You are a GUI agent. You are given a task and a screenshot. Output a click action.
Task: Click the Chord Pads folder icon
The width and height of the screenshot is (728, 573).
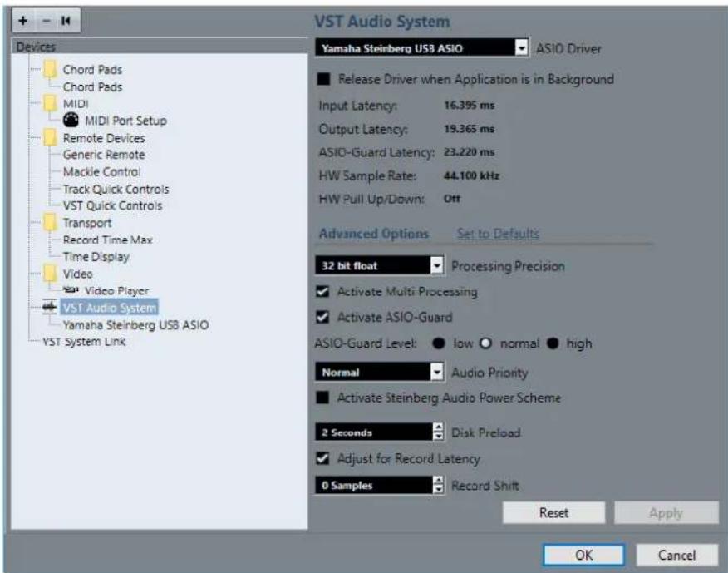point(50,69)
